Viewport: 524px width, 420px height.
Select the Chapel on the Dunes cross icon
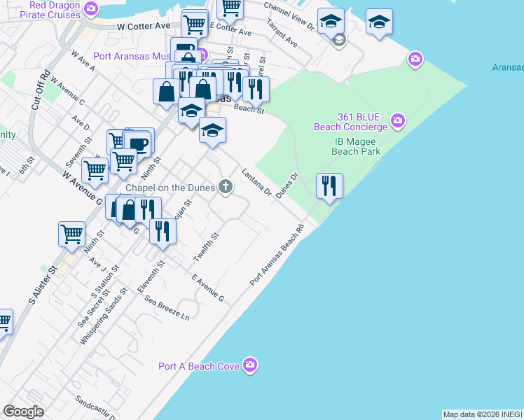(226, 186)
